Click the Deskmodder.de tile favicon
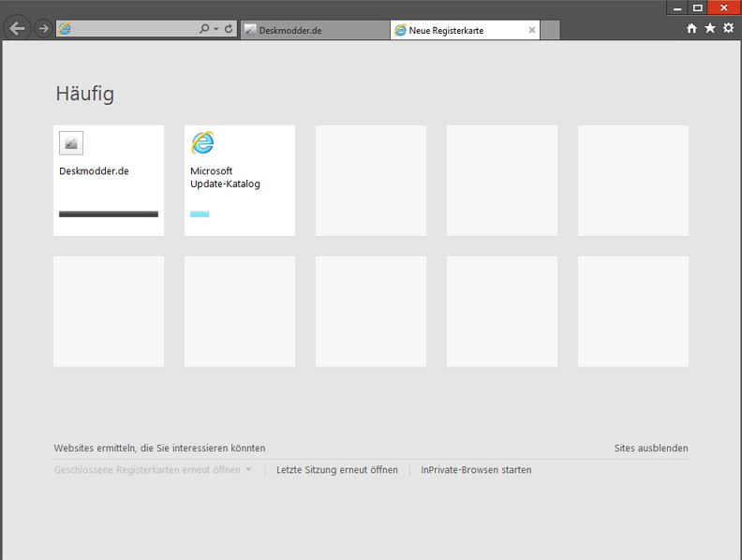Screen dimensions: 742x560 (x=71, y=143)
